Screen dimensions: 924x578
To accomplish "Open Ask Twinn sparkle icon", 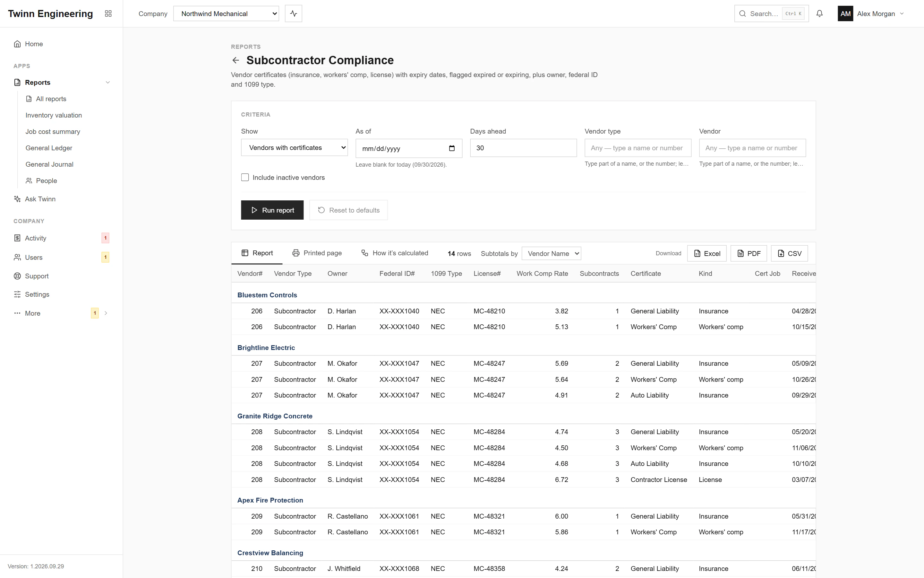I will click(x=17, y=199).
